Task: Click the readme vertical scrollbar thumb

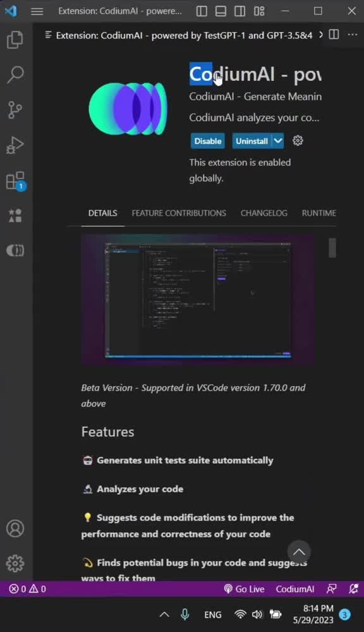Action: [x=332, y=248]
